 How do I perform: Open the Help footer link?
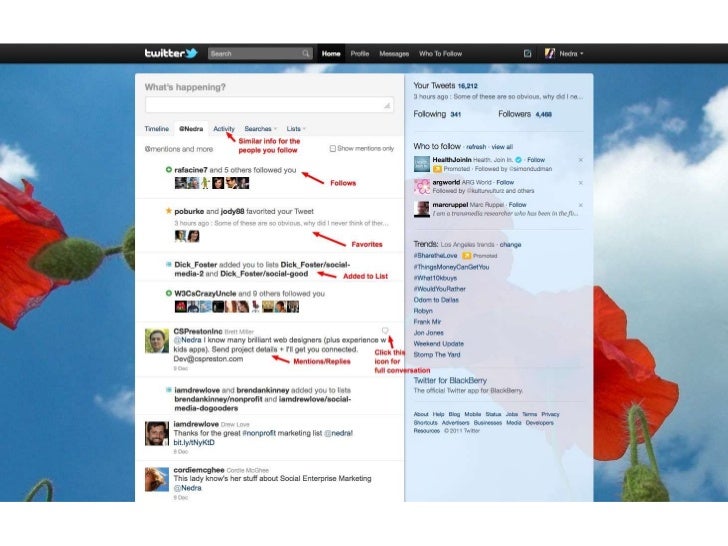tap(438, 414)
